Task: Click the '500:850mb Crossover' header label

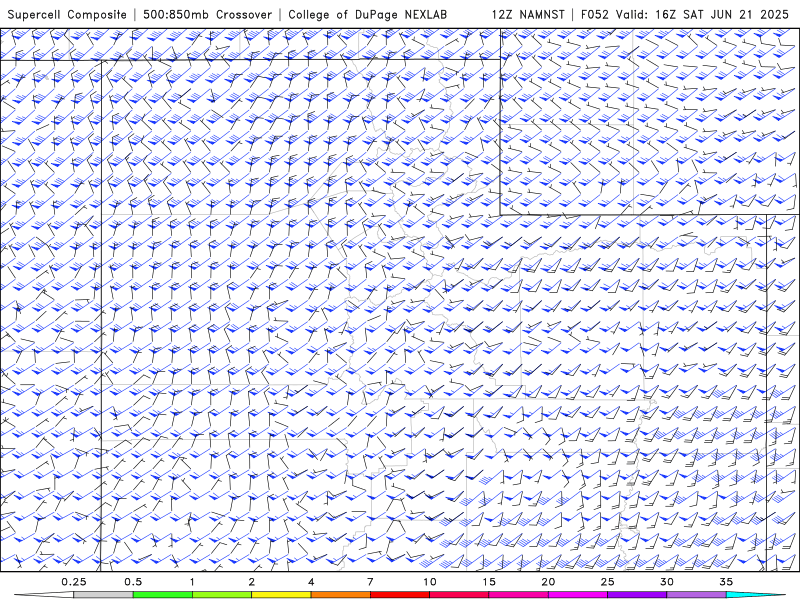Action: click(x=207, y=15)
